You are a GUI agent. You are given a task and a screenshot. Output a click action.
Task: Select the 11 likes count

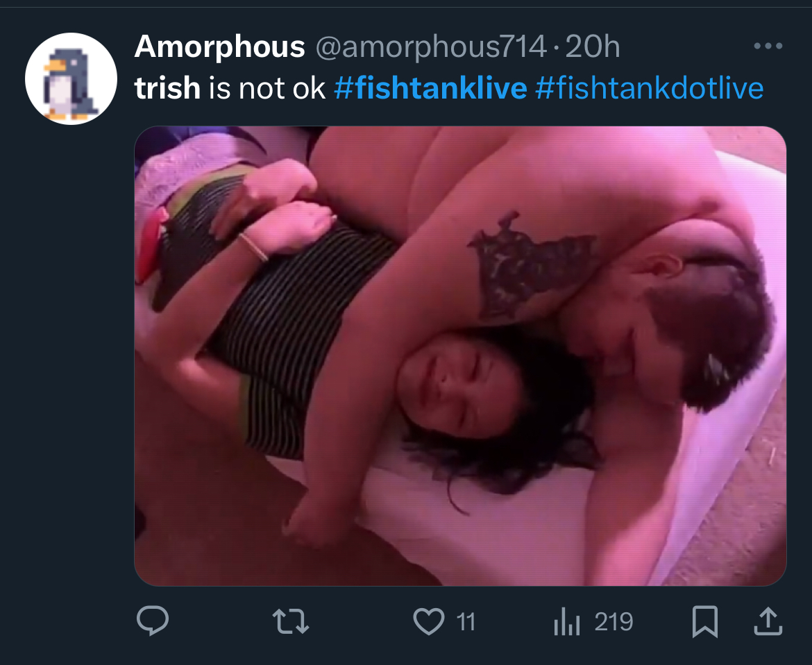[x=466, y=621]
